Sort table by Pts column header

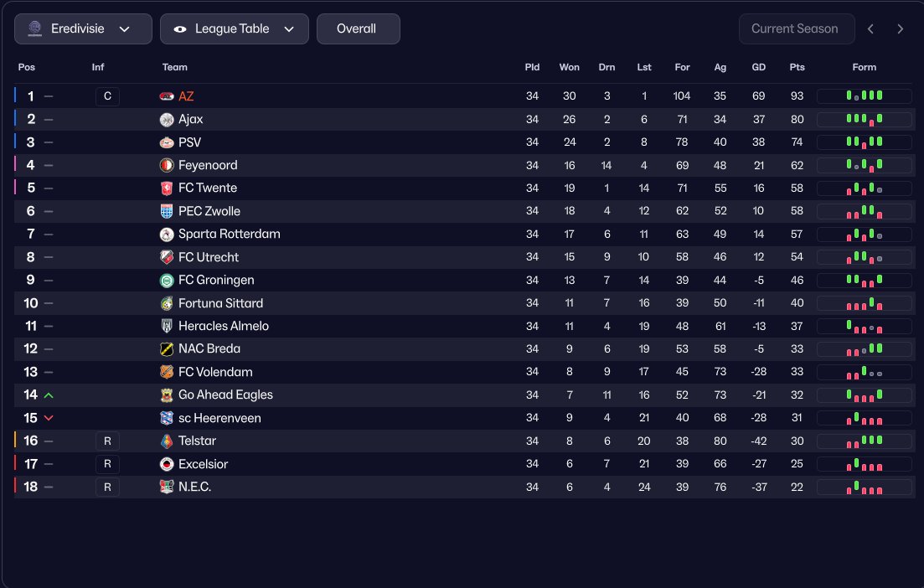click(797, 67)
